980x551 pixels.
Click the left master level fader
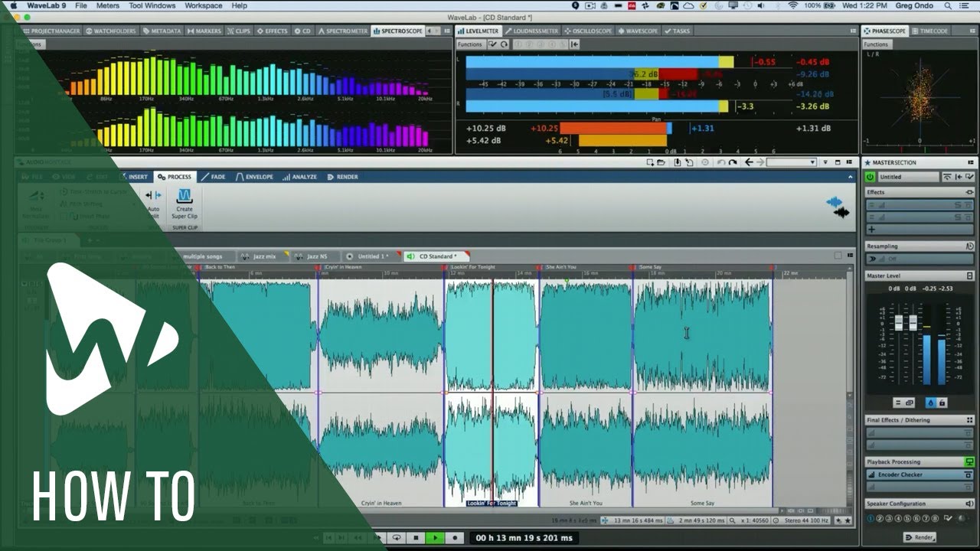[x=899, y=322]
